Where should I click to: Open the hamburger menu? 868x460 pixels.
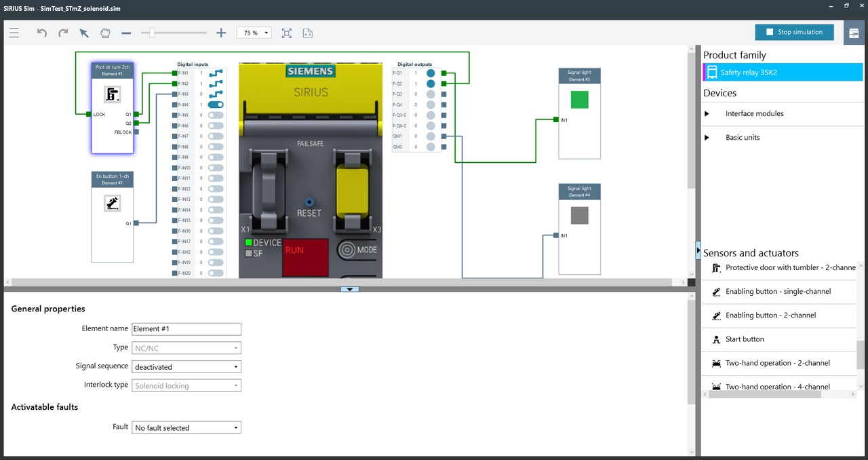point(14,33)
